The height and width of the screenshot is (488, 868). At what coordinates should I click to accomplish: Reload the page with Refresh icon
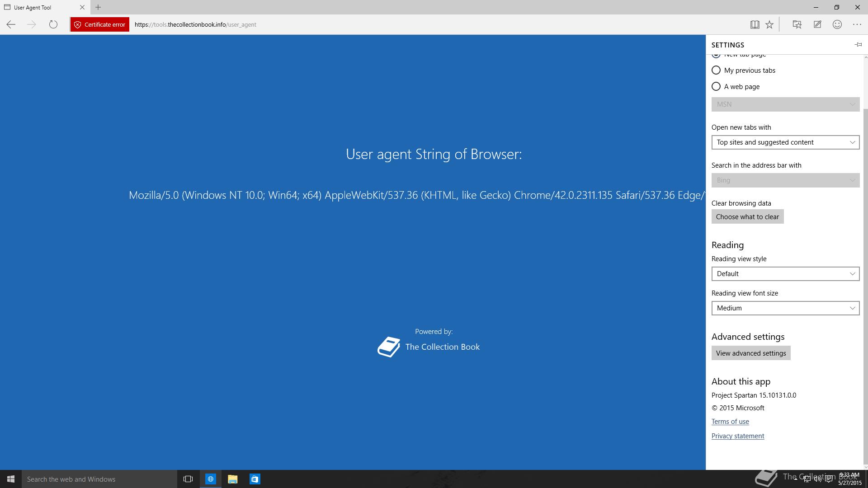pyautogui.click(x=53, y=24)
